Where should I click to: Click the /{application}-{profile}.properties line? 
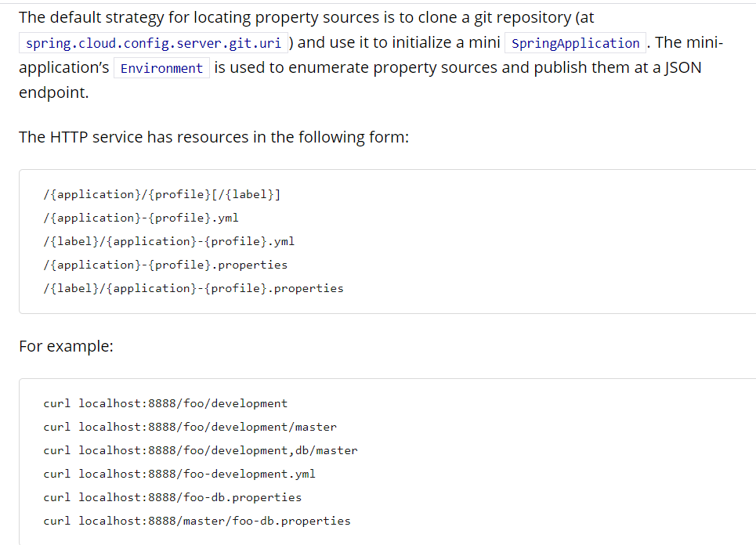pyautogui.click(x=165, y=265)
